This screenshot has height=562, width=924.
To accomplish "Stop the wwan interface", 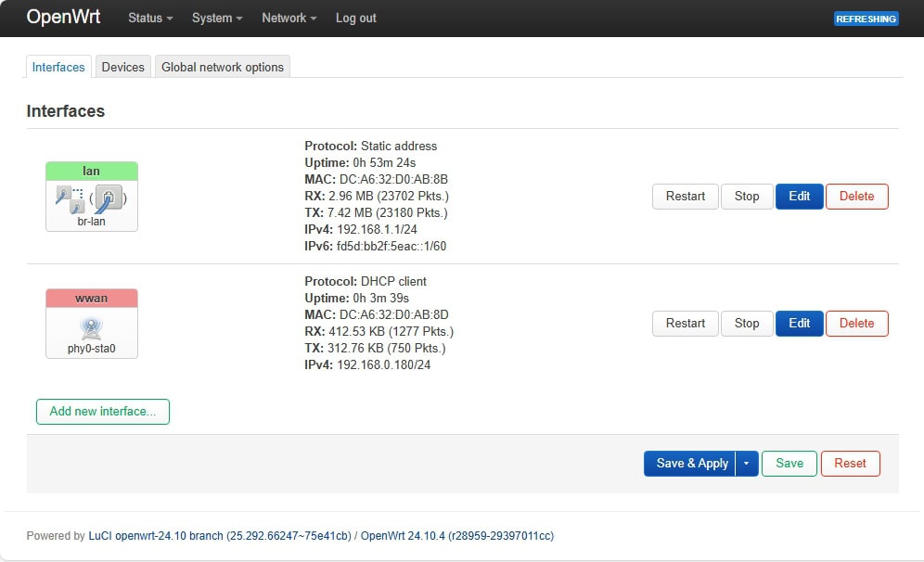I will 747,324.
